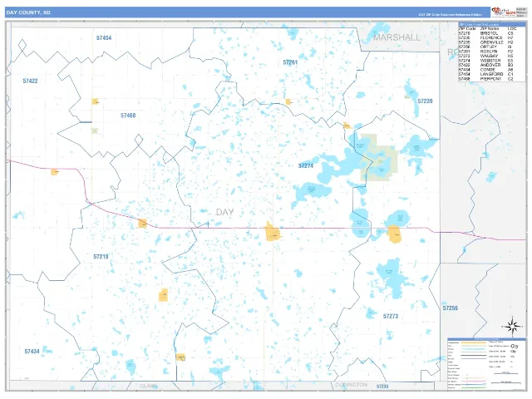The height and width of the screenshot is (399, 532).
Task: Click the large DAY county label
Action: 225,212
